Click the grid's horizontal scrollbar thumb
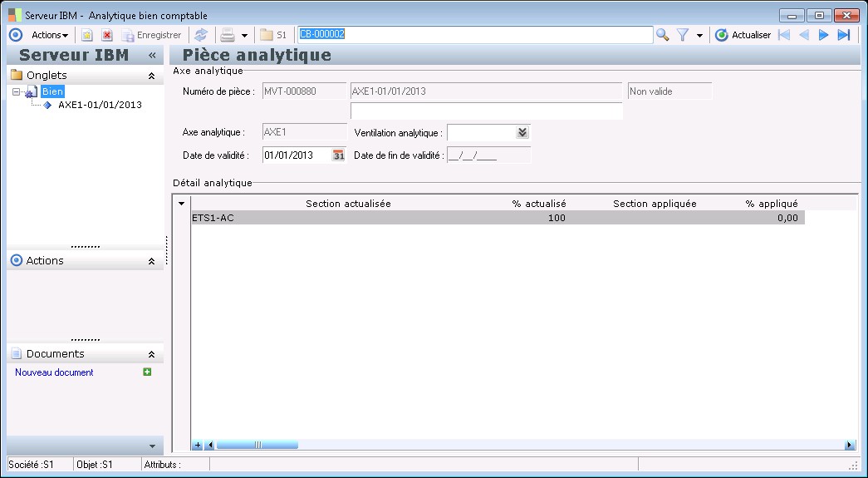 click(257, 445)
